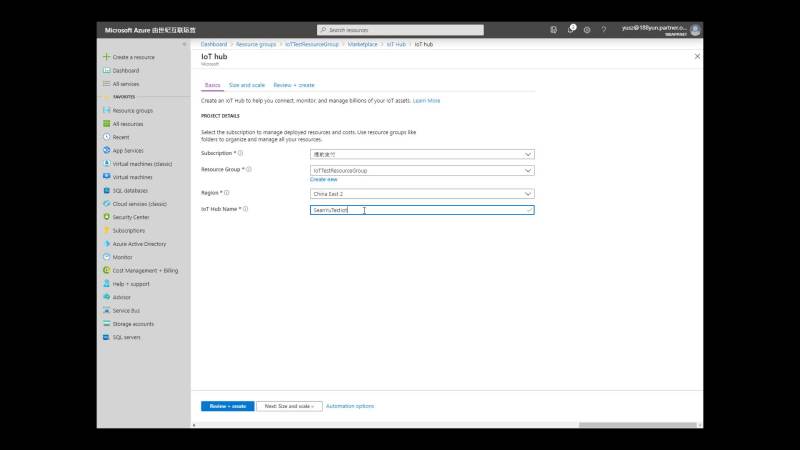The height and width of the screenshot is (450, 800).
Task: Click the Create a resource plus icon
Action: click(x=106, y=57)
